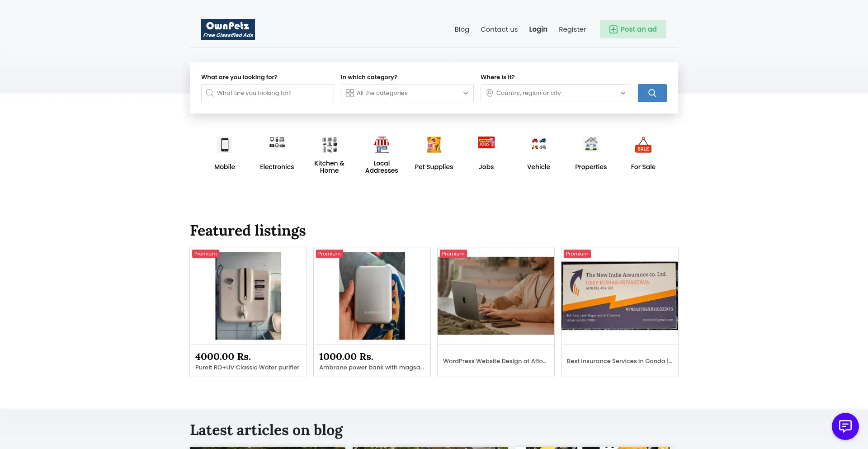Open the Register menu item
Viewport: 868px width, 449px height.
(572, 29)
